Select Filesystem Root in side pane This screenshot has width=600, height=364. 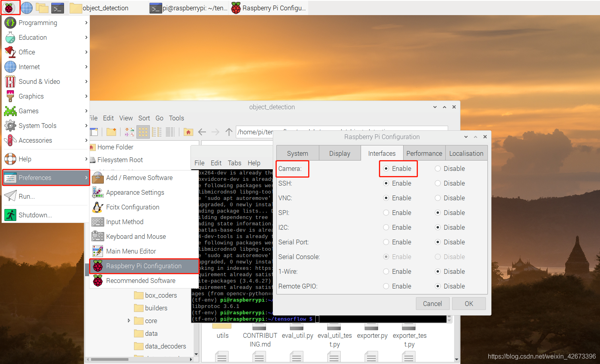(120, 160)
